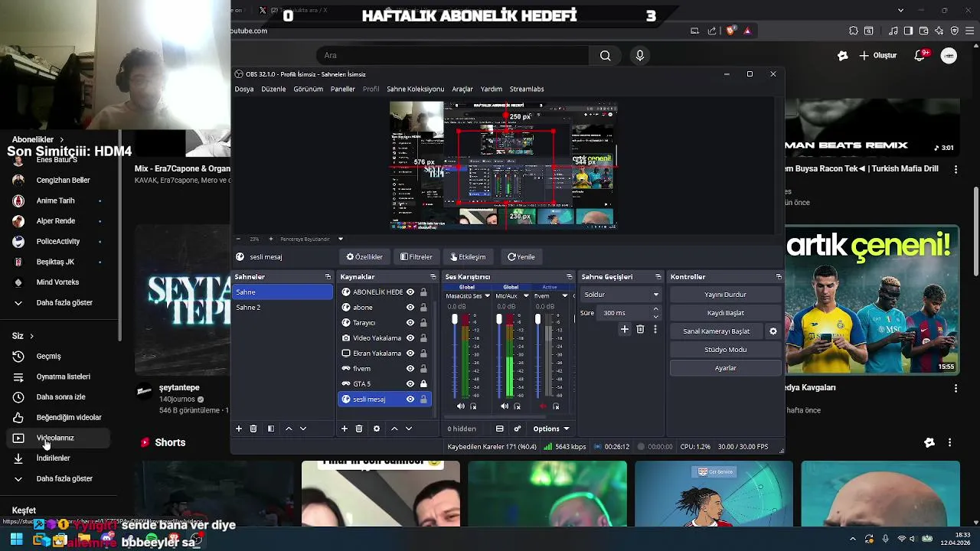This screenshot has height=551, width=980.
Task: Open Masaüstü Ses channel dropdown
Action: 487,296
